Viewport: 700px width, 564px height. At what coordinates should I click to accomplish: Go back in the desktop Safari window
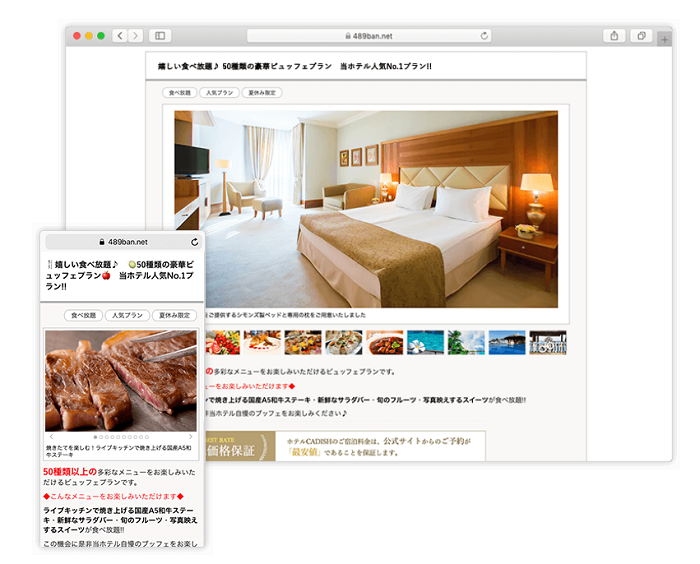tap(120, 36)
